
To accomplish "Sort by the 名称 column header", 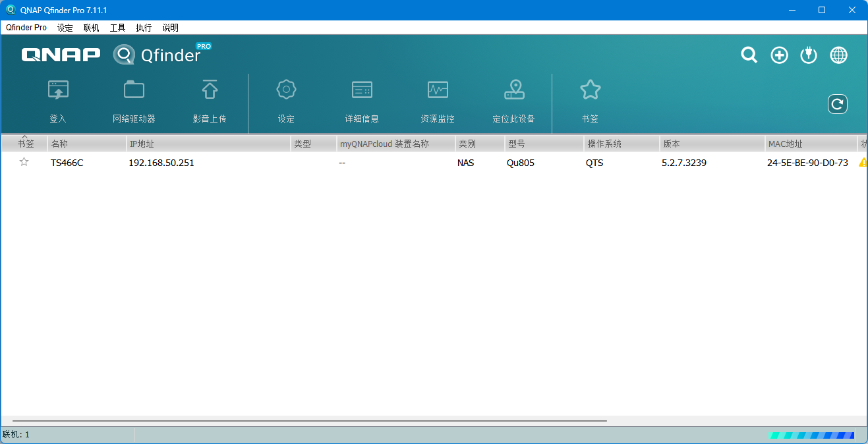I will (87, 144).
